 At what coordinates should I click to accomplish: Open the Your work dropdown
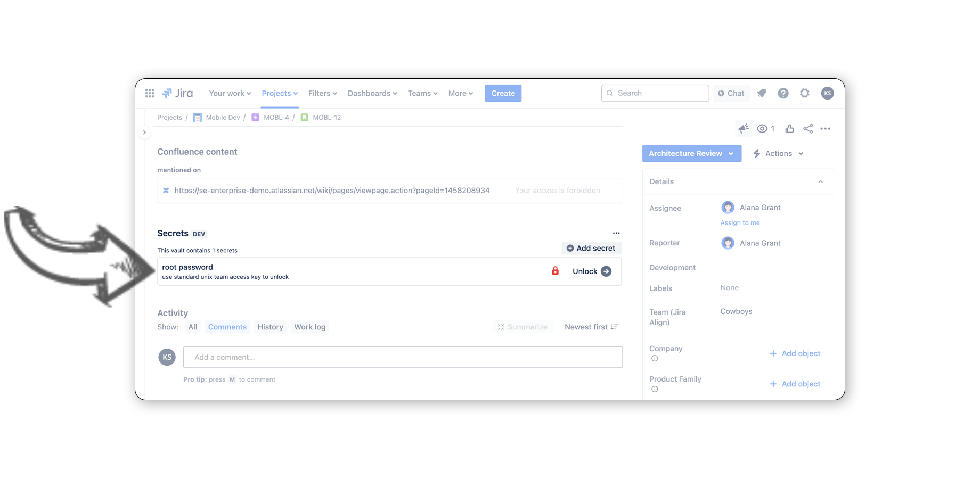click(x=230, y=93)
